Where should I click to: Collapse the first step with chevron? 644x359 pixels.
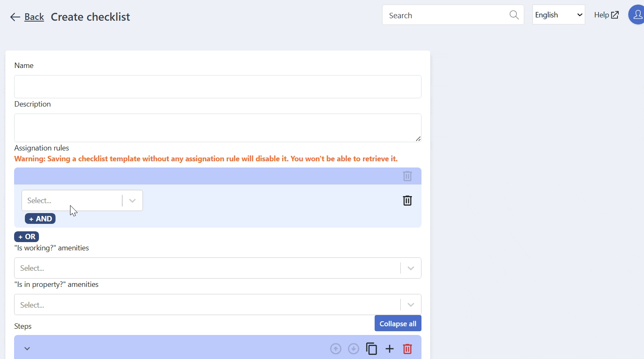coord(27,349)
